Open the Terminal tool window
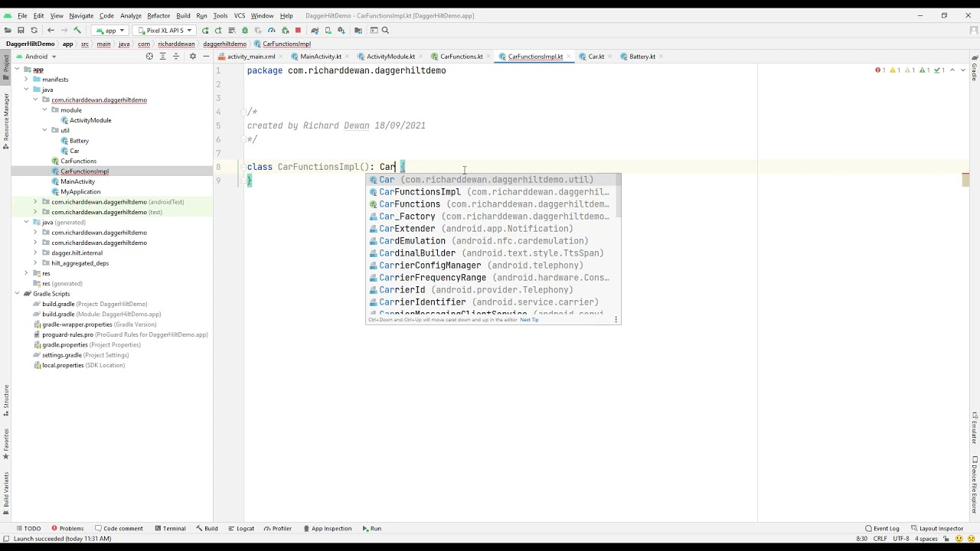 point(170,529)
